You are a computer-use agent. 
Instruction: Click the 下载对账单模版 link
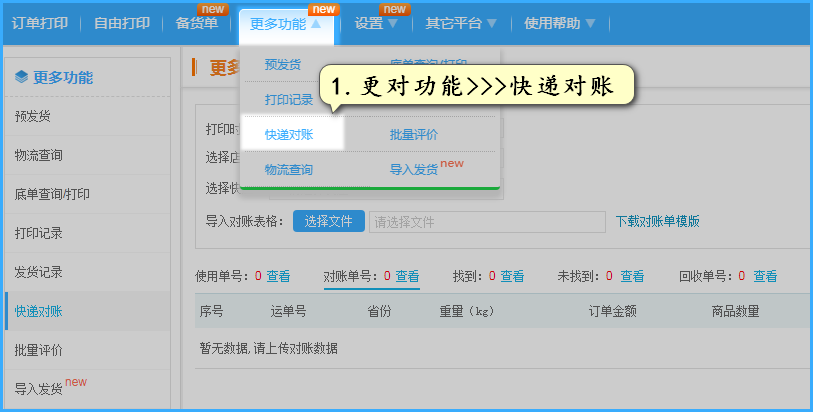(x=657, y=221)
